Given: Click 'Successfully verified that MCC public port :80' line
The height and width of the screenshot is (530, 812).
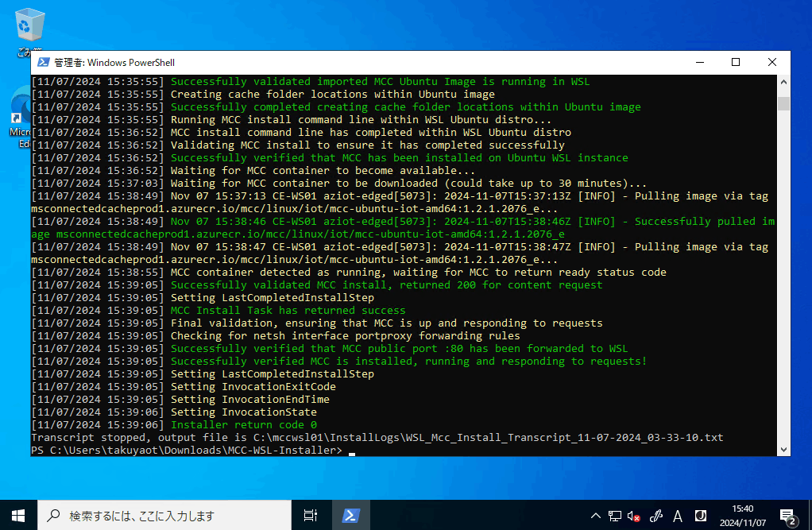Looking at the screenshot, I should 330,349.
